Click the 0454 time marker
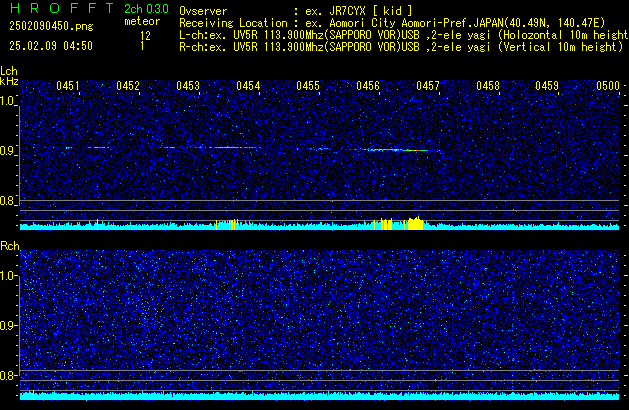The image size is (629, 410). pyautogui.click(x=248, y=86)
